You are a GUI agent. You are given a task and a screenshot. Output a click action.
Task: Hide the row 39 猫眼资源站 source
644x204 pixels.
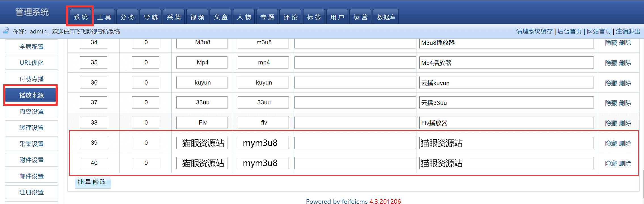pos(611,143)
